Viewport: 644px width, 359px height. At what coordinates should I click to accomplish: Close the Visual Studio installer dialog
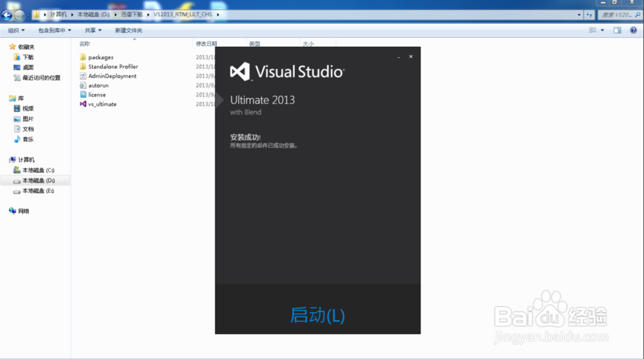coord(411,57)
